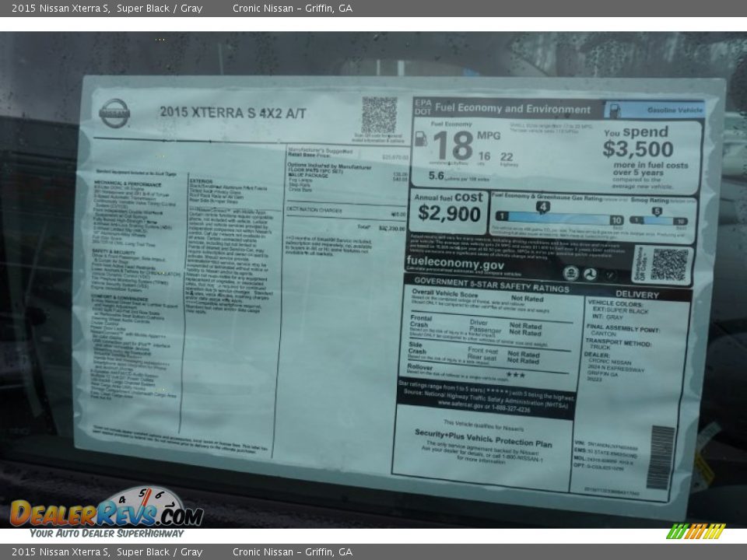Click the Nissan logo at top left
The image size is (747, 560).
115,114
